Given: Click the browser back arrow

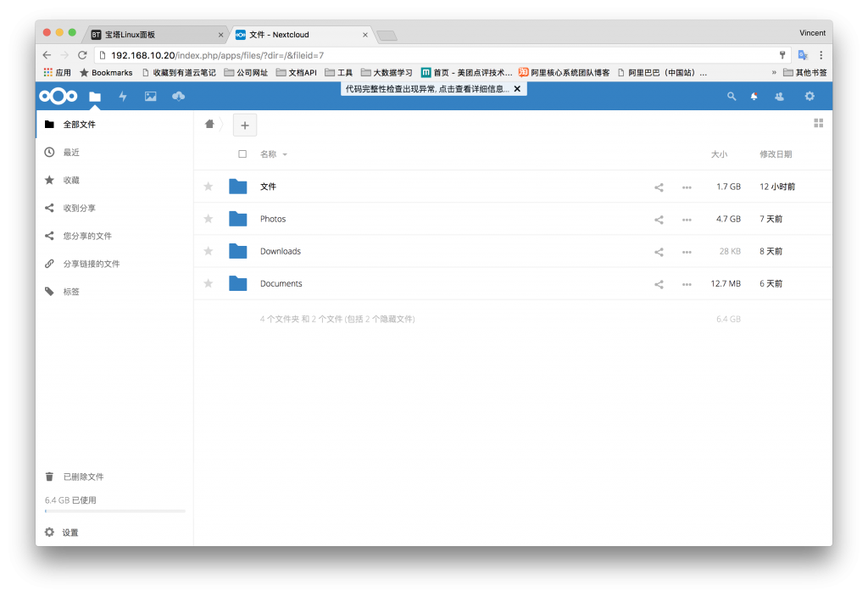Looking at the screenshot, I should pyautogui.click(x=47, y=55).
